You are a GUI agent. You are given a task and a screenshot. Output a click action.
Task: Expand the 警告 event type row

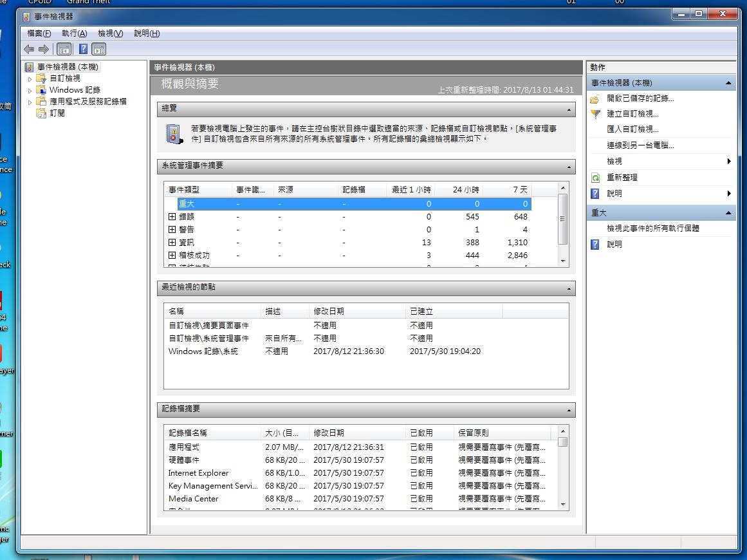click(172, 230)
